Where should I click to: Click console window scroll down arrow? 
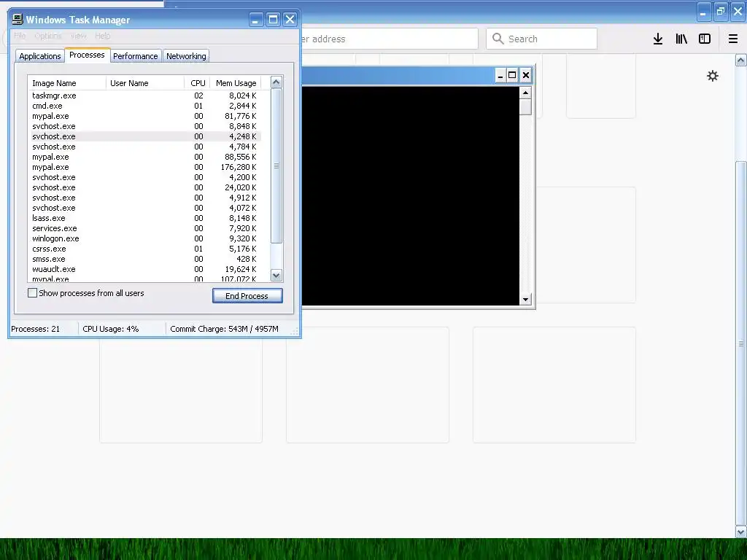(x=525, y=300)
